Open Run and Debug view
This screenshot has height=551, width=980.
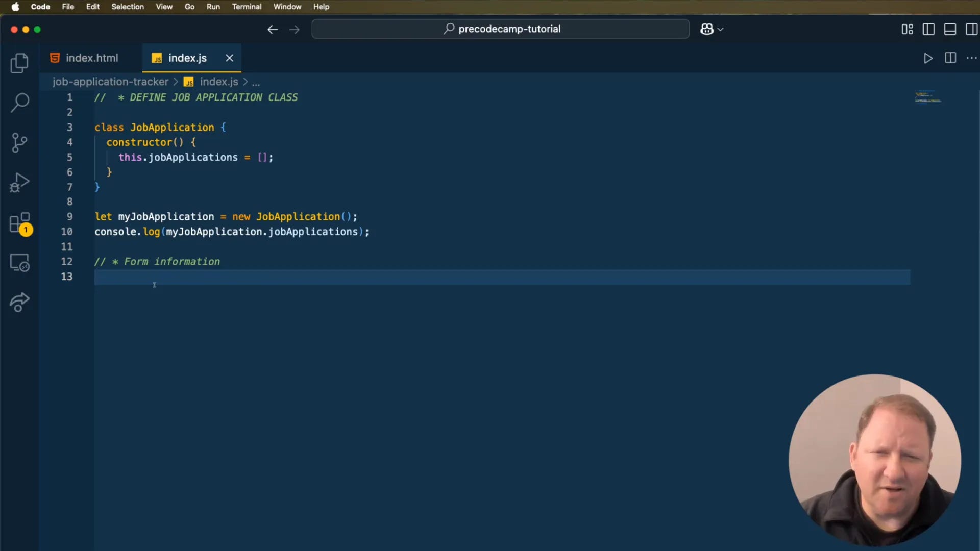tap(19, 182)
